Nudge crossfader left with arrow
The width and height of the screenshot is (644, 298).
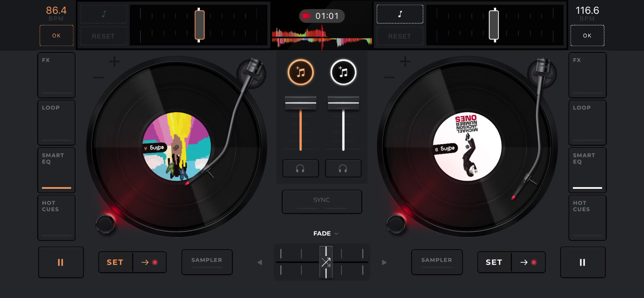tap(259, 262)
